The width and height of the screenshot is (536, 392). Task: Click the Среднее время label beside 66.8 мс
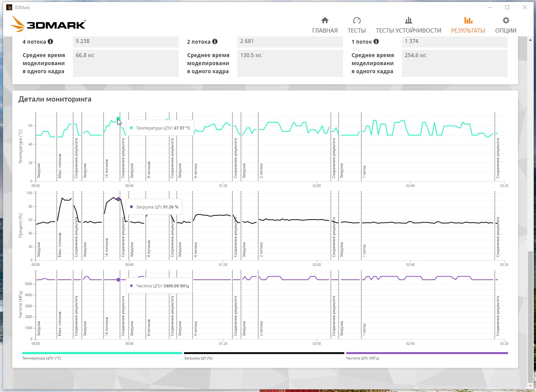click(x=44, y=63)
